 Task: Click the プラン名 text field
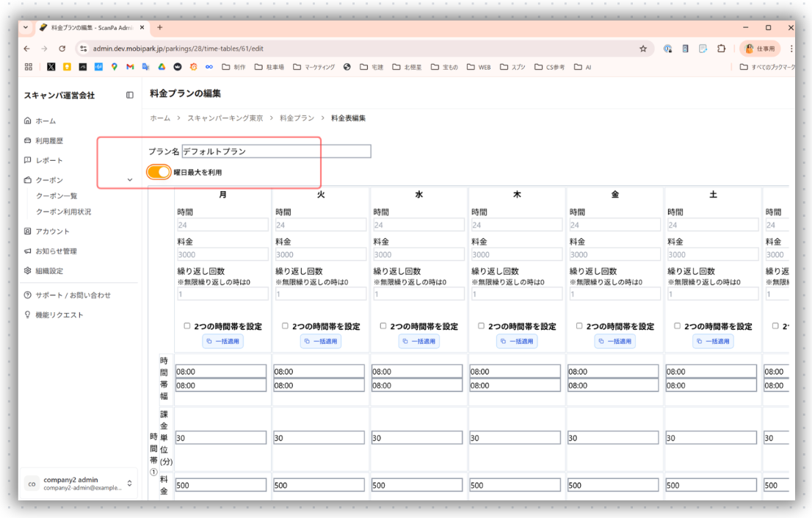coord(276,151)
